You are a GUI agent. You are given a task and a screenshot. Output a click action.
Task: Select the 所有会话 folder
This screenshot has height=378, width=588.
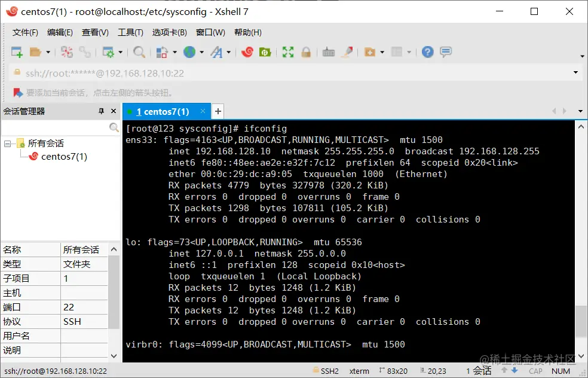click(x=45, y=144)
